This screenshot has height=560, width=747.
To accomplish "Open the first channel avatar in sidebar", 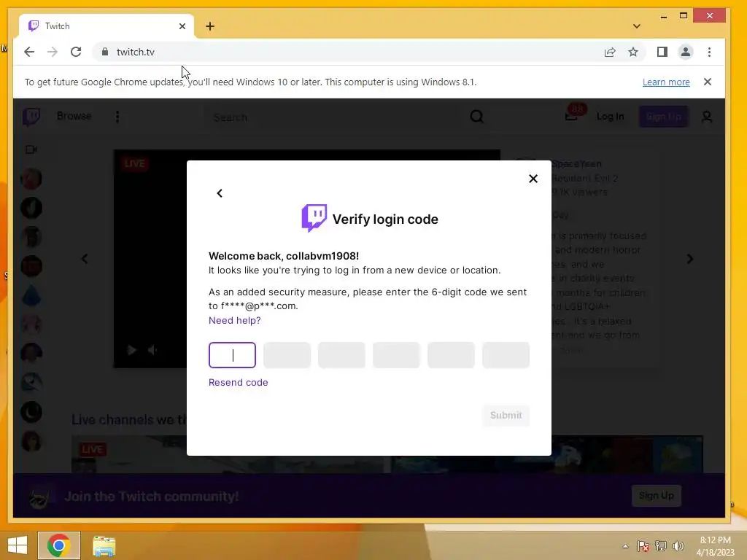I will pyautogui.click(x=31, y=179).
